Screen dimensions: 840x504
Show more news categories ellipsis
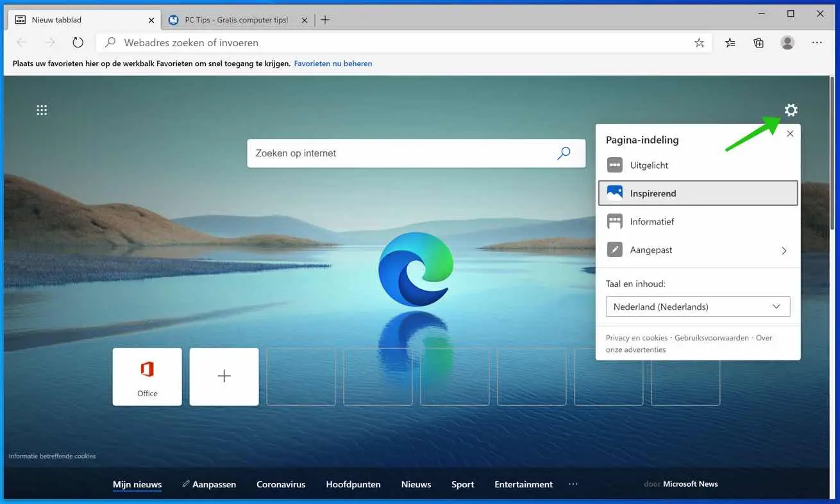[573, 484]
